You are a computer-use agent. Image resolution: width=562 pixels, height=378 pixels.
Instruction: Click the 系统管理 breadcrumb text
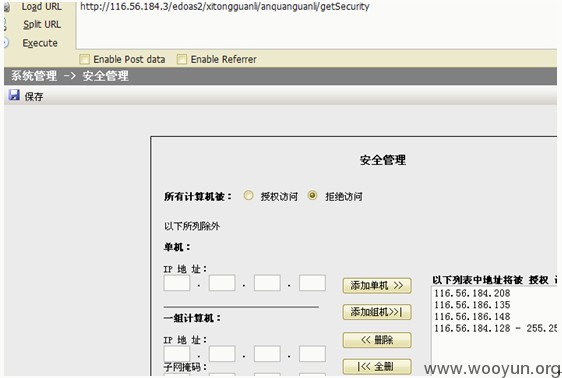click(34, 76)
